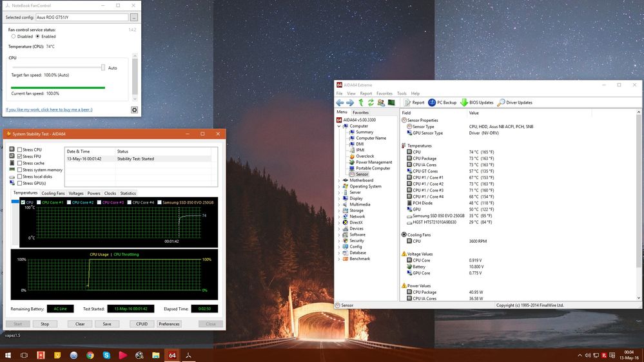
Task: Select Disabled fan control service radio
Action: tap(14, 37)
